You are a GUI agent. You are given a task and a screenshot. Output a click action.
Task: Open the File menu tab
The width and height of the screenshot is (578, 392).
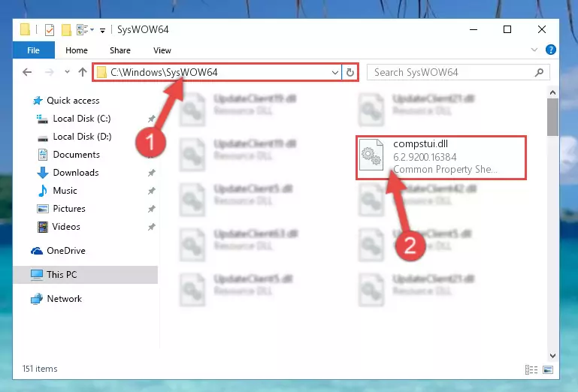click(34, 50)
